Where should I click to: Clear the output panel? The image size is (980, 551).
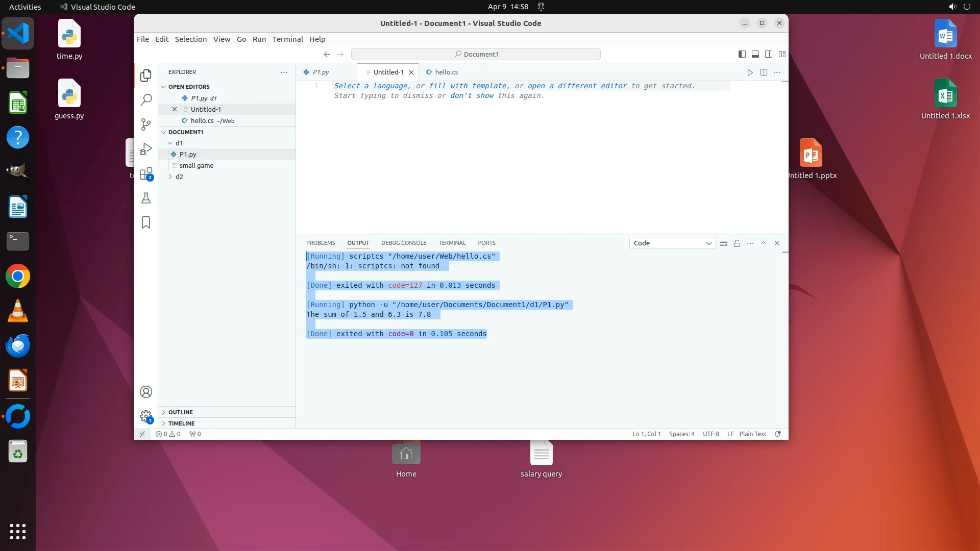pyautogui.click(x=723, y=243)
